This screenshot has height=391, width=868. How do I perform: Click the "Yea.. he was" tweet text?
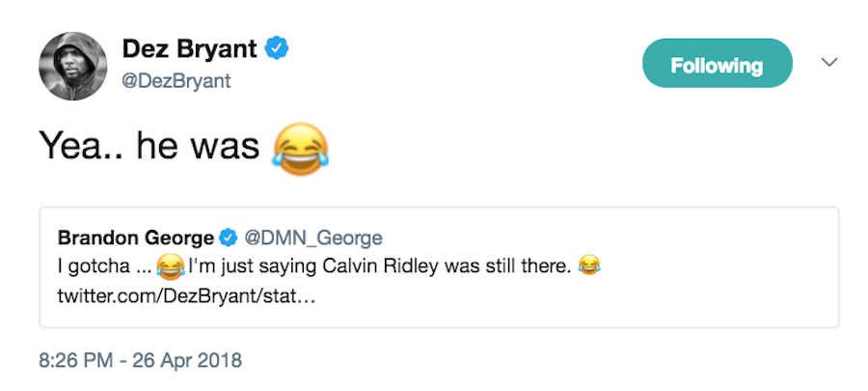tap(149, 146)
